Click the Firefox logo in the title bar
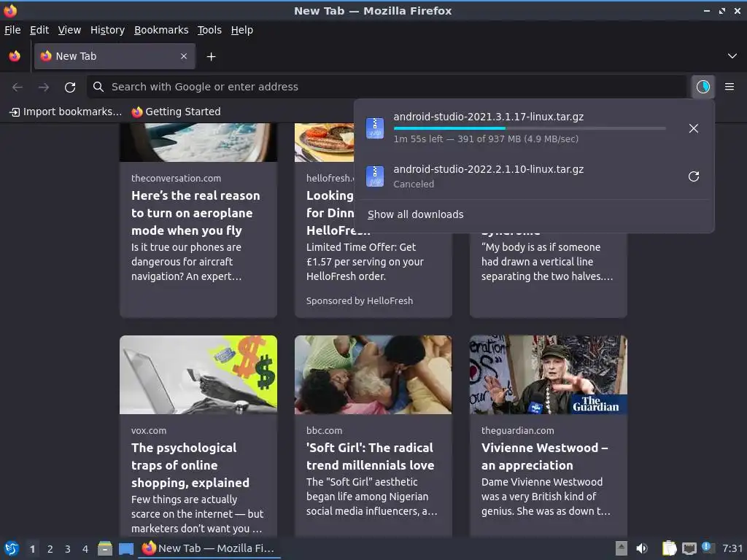Screen dimensions: 747x560 [x=10, y=10]
